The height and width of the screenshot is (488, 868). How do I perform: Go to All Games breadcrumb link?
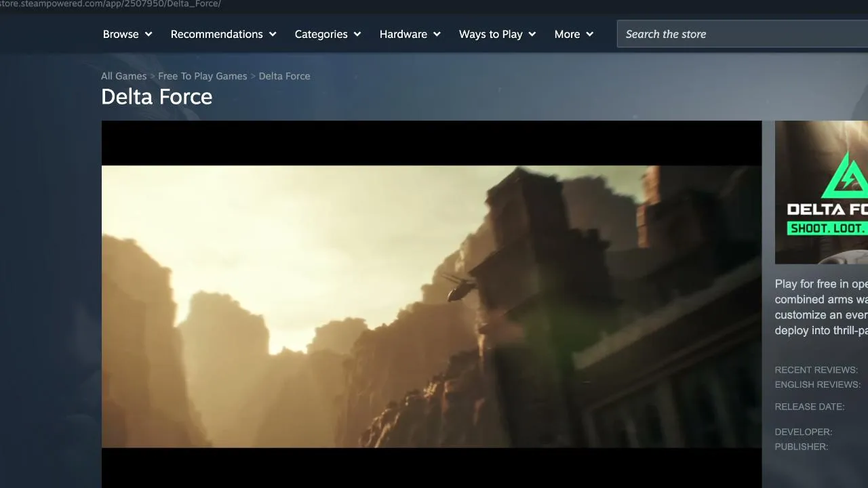pos(123,76)
